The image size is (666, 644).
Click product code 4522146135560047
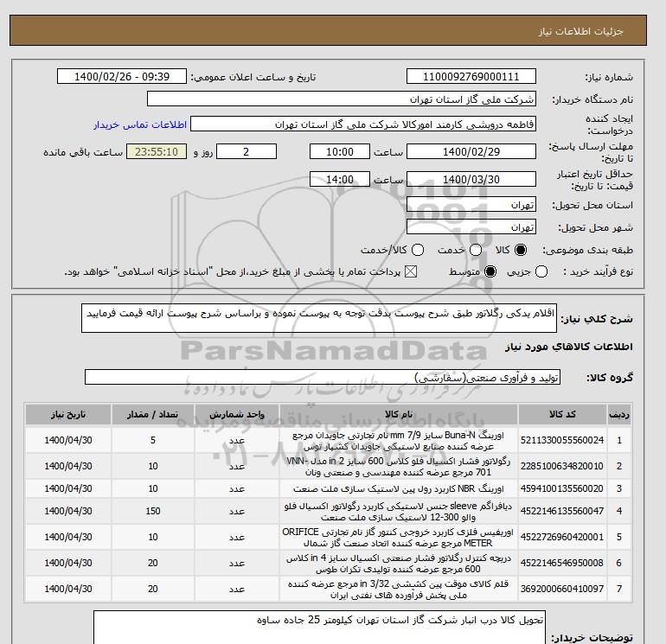coord(562,511)
